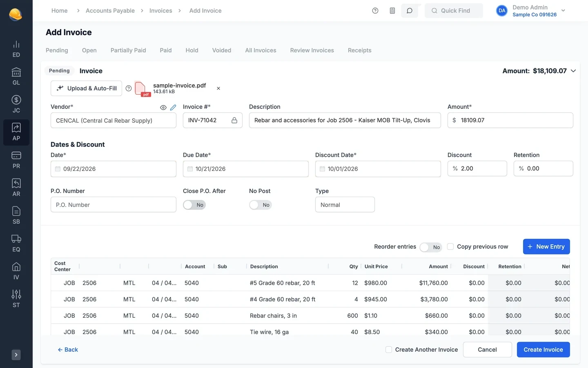Open the GL general ledger sidebar icon
Viewport: 588px width, 368px height.
[16, 77]
